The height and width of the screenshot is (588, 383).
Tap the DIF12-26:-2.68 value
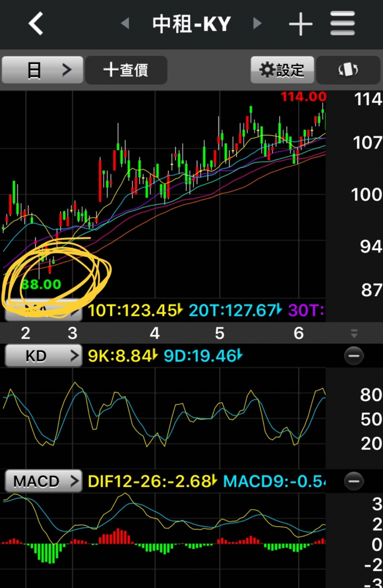pyautogui.click(x=152, y=481)
